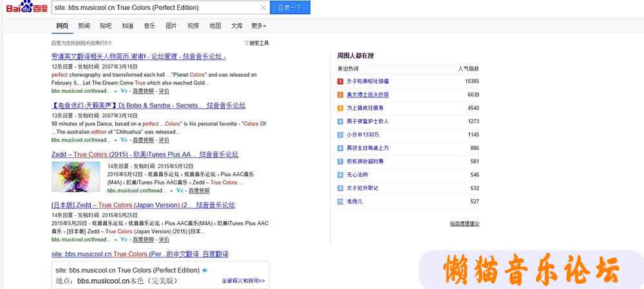Select the orange number 2 rank badge
Image resolution: width=644 pixels, height=289 pixels.
(x=340, y=95)
